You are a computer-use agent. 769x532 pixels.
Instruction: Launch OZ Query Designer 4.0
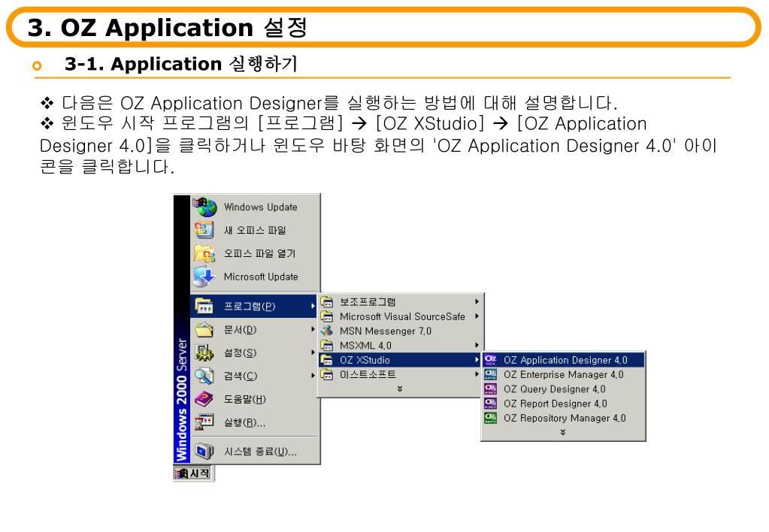pyautogui.click(x=563, y=388)
